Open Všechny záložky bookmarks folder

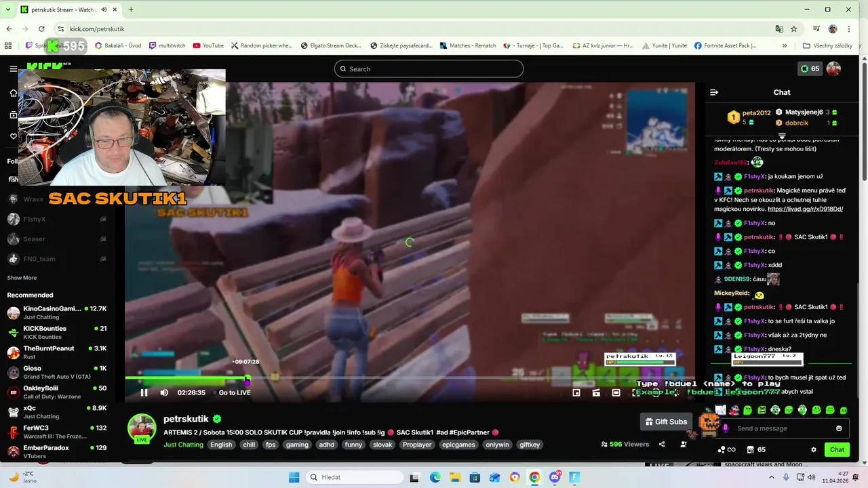coord(827,45)
